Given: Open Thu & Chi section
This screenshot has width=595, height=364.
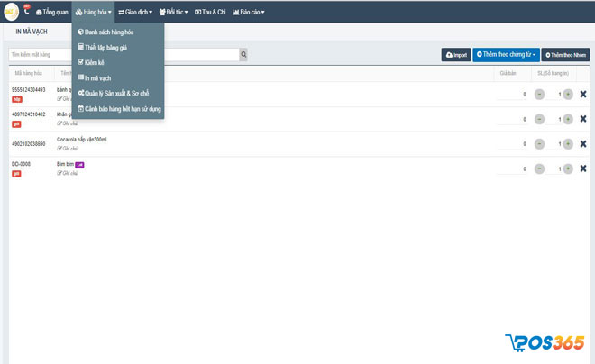Looking at the screenshot, I should [210, 12].
